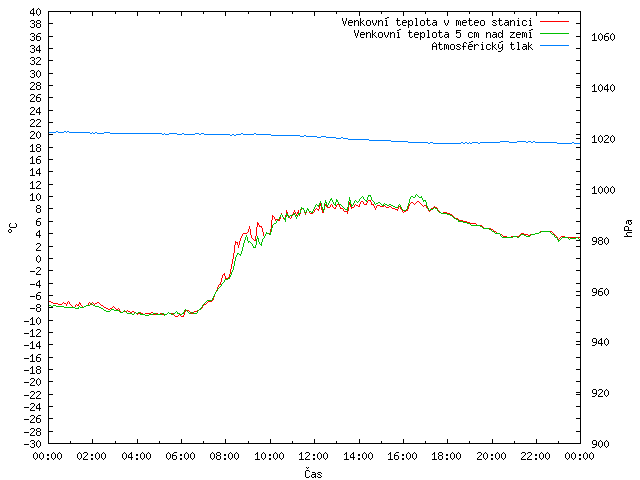Screen dimensions: 640x480
Task: Click the 40 temperature axis label
Action: pyautogui.click(x=35, y=12)
